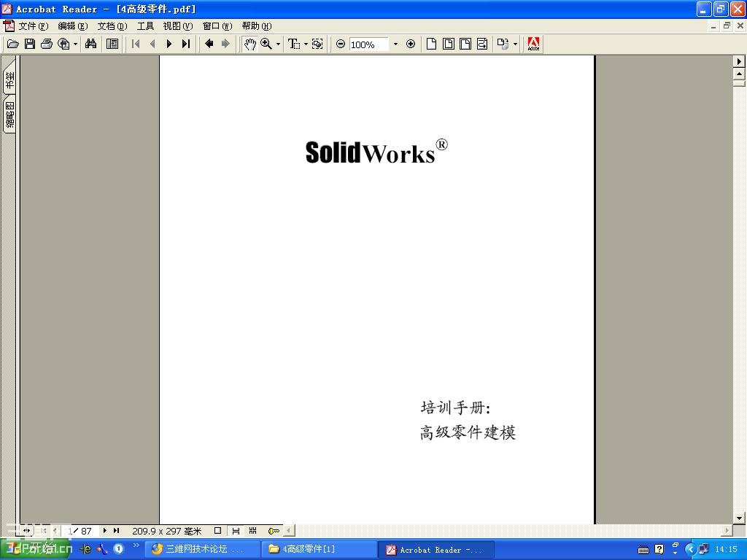Go to previous view with left arrow
Viewport: 747px width, 560px height.
coord(209,44)
